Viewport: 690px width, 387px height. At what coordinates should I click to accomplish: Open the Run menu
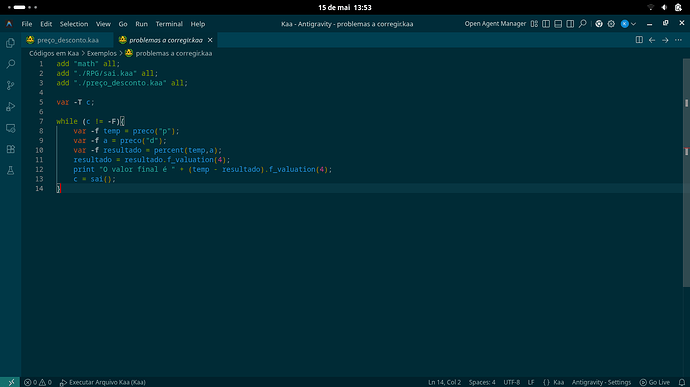click(x=141, y=24)
